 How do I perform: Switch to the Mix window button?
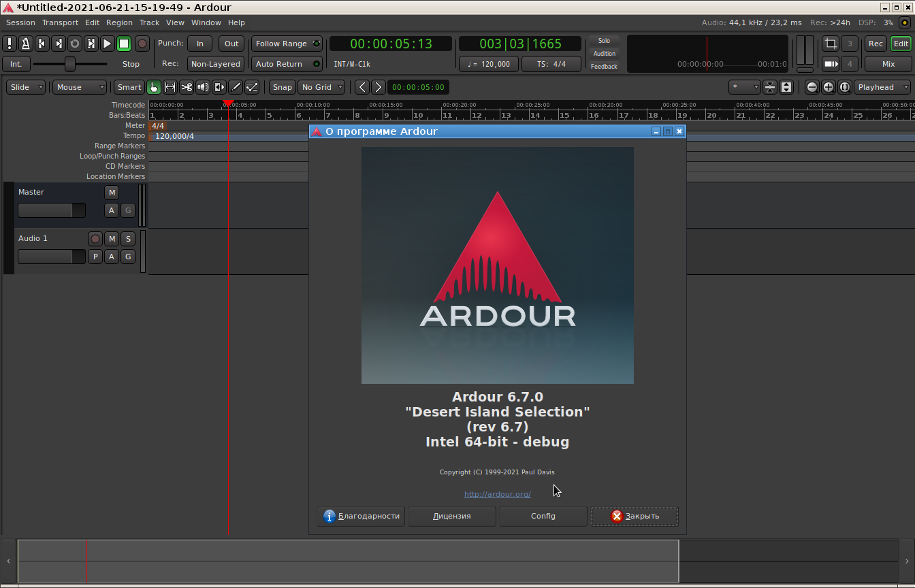(x=888, y=64)
